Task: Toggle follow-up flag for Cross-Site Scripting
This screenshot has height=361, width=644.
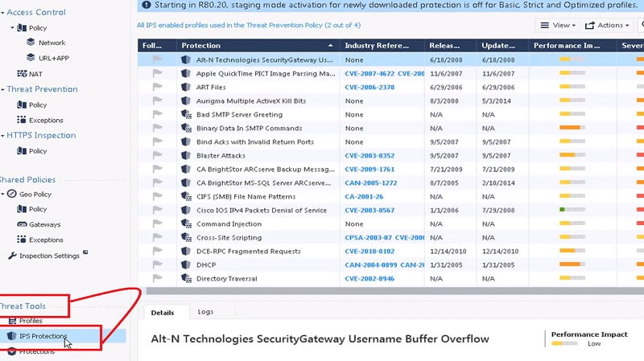Action: tap(157, 237)
